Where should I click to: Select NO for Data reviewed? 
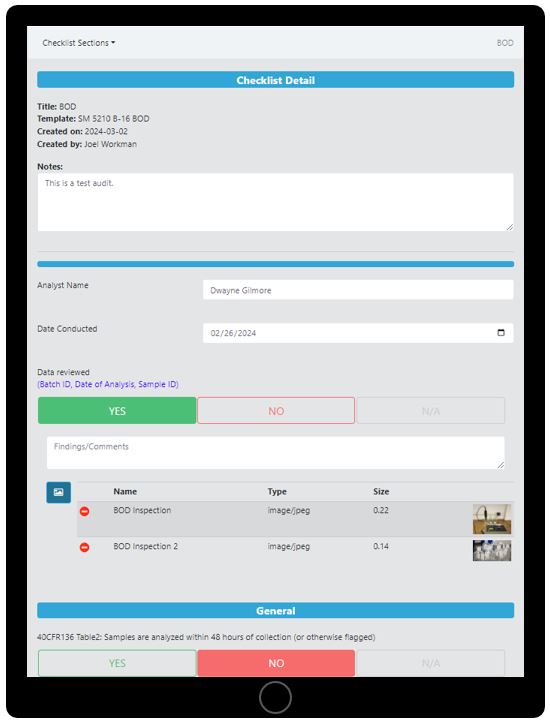click(276, 410)
